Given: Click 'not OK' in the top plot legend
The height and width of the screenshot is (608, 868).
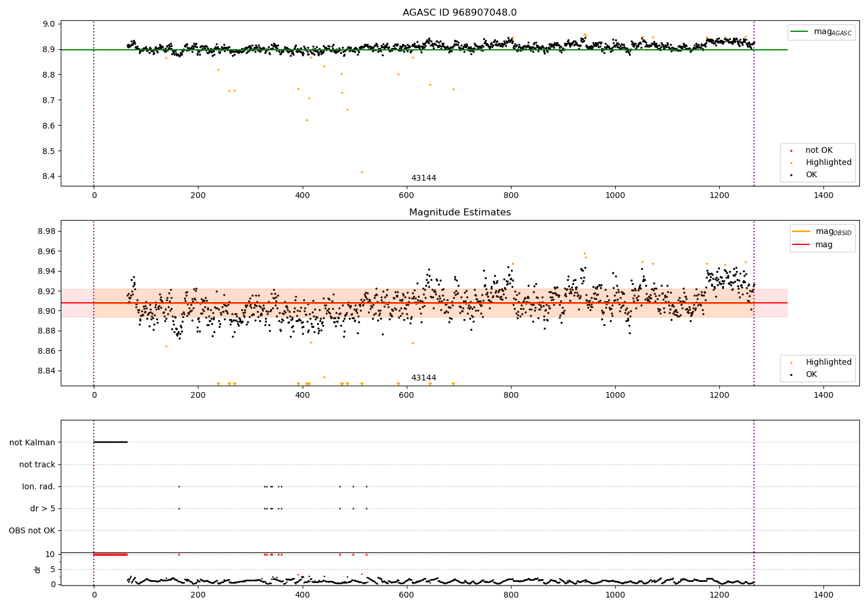Looking at the screenshot, I should (x=819, y=151).
